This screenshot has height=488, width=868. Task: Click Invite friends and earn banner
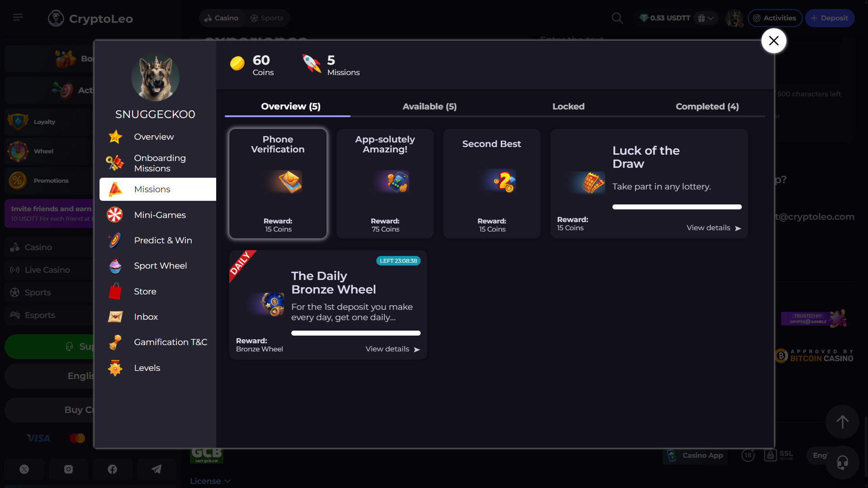click(49, 213)
